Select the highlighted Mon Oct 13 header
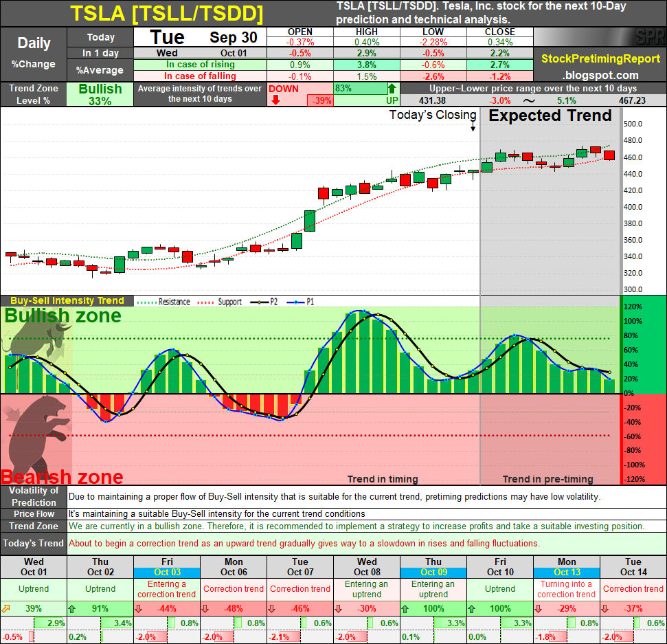The height and width of the screenshot is (644, 667). click(x=567, y=567)
